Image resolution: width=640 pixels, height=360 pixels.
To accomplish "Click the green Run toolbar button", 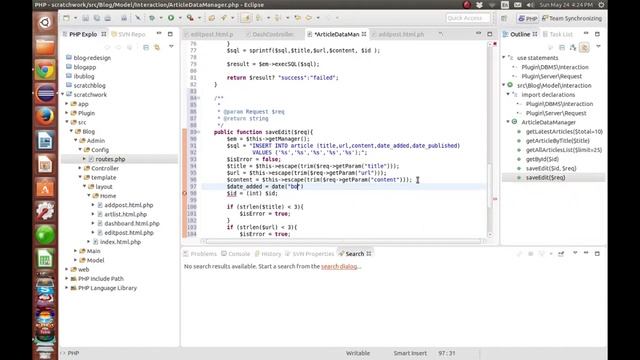I will click(x=171, y=18).
